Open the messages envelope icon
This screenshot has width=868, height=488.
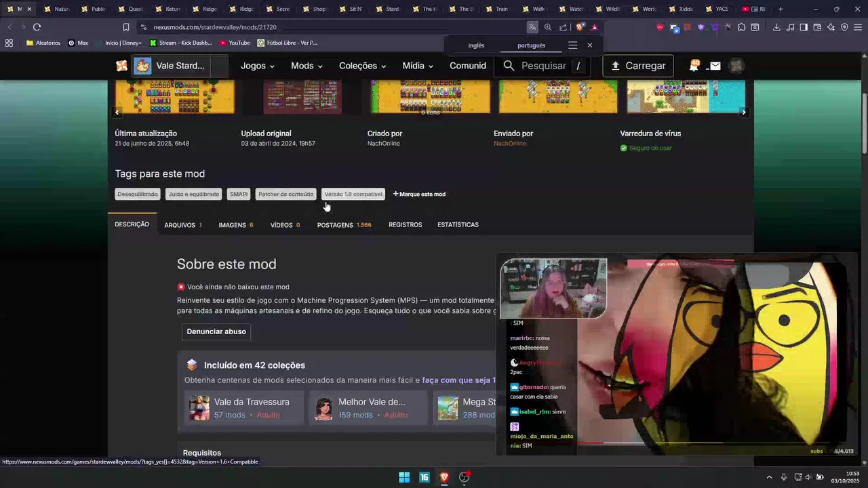715,66
